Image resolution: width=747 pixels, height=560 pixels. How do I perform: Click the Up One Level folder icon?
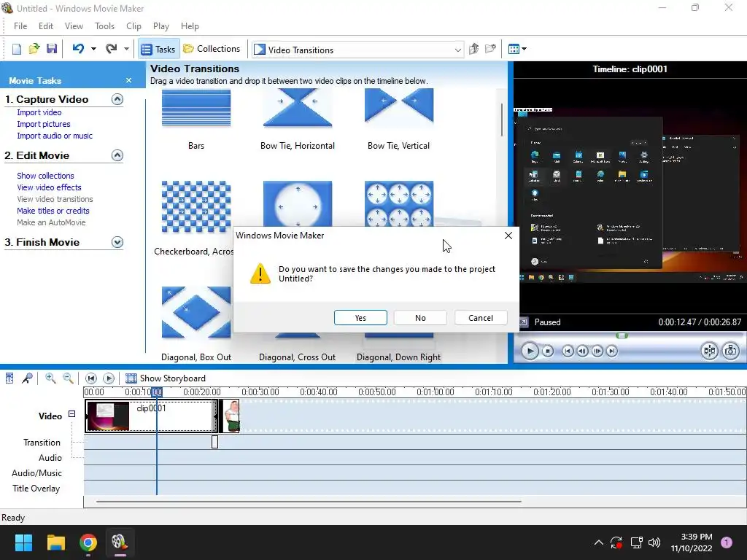coord(473,49)
